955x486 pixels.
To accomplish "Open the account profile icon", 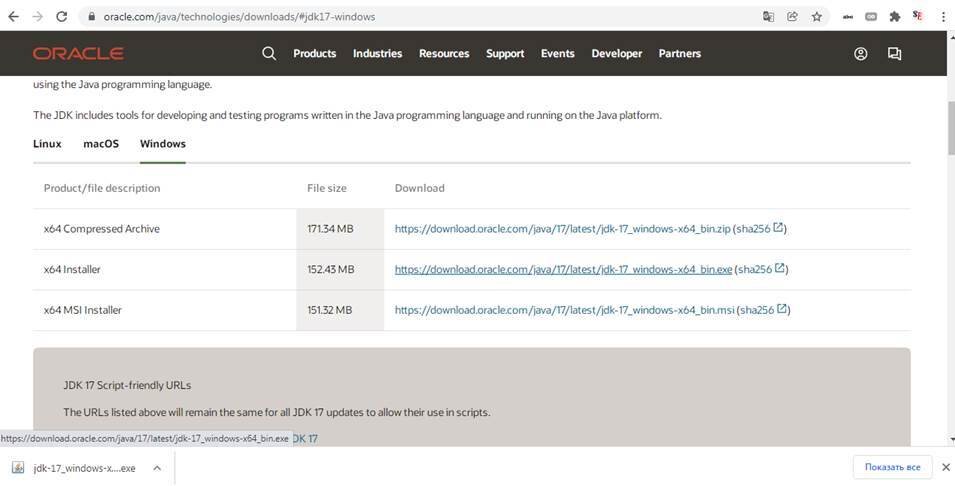I will point(861,54).
